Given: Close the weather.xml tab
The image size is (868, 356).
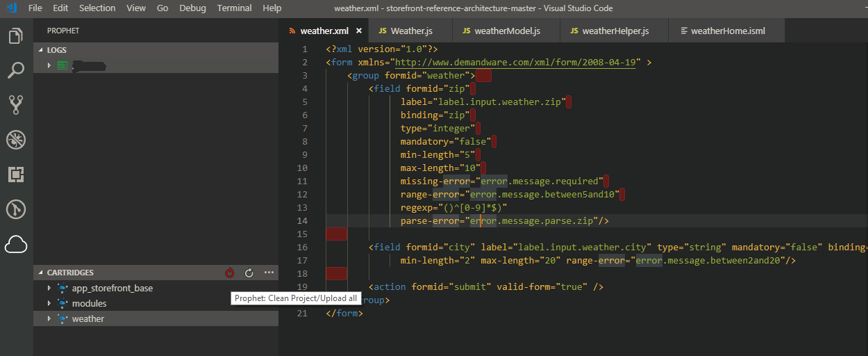Looking at the screenshot, I should 359,31.
